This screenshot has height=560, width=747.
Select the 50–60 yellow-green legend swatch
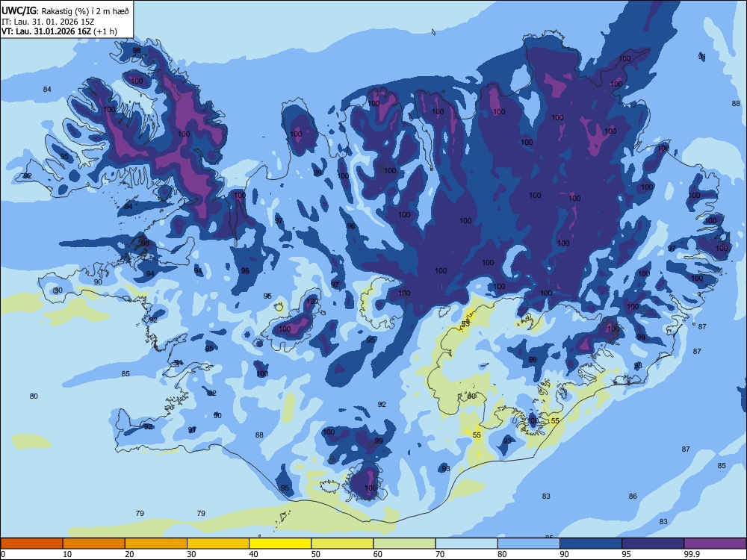click(x=342, y=544)
